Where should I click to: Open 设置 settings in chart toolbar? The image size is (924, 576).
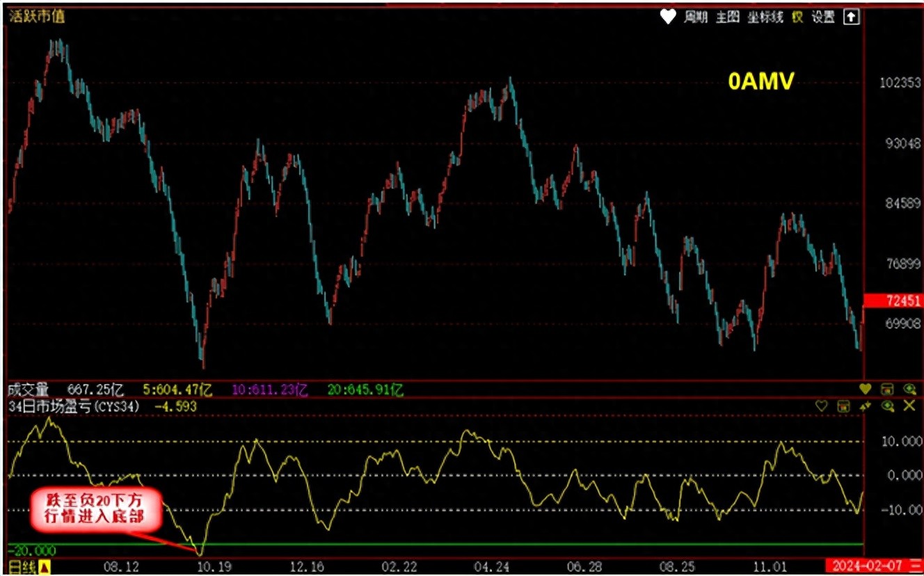pyautogui.click(x=823, y=17)
